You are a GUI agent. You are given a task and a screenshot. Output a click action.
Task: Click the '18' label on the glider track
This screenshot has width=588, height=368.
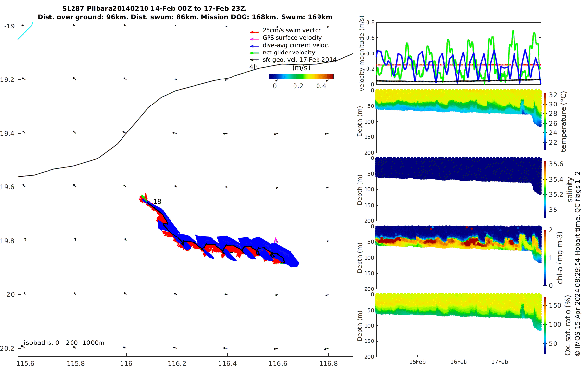coord(157,201)
